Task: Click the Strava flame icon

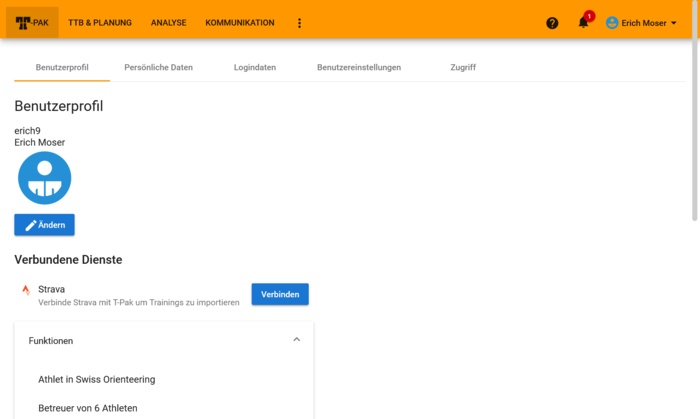Action: (26, 290)
